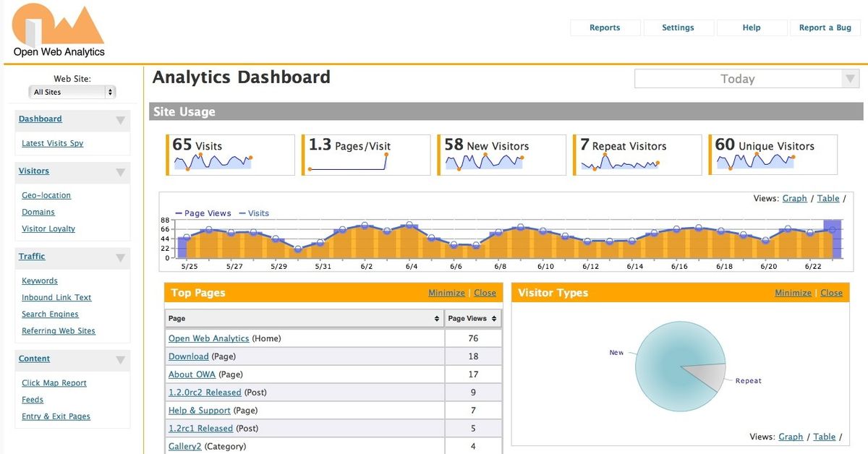Open the Settings page
868x454 pixels.
678,27
